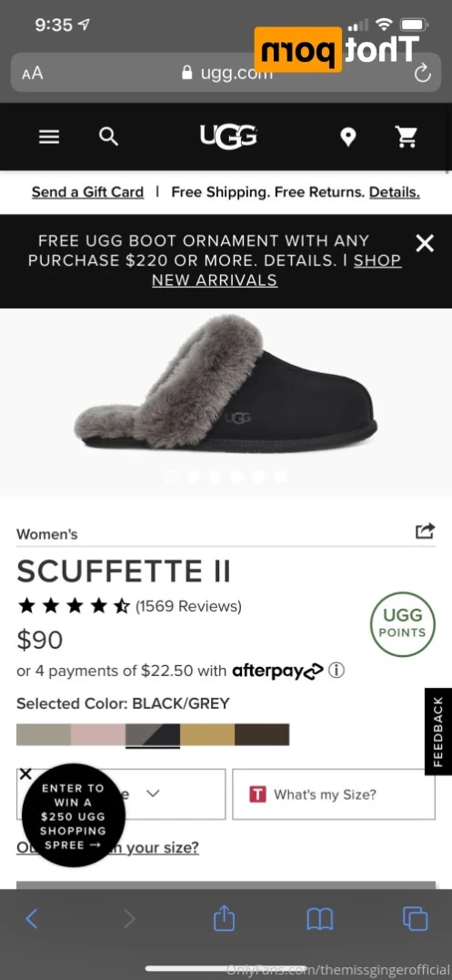452x980 pixels.
Task: Open the hamburger navigation menu
Action: [49, 136]
